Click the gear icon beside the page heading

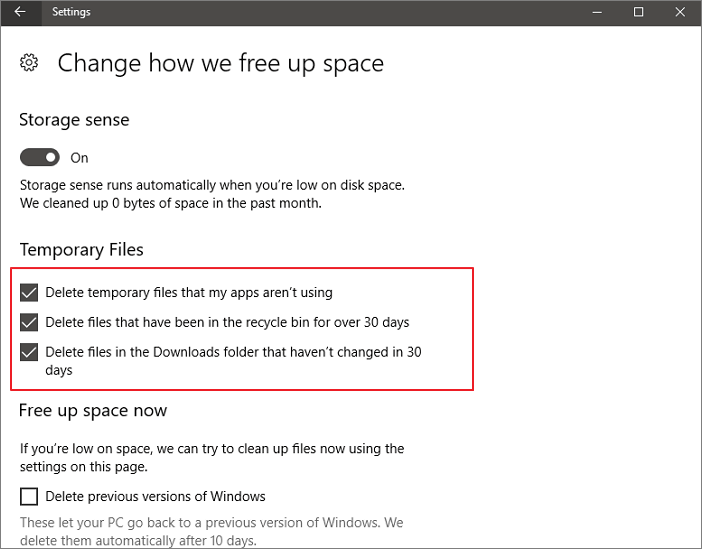point(29,63)
